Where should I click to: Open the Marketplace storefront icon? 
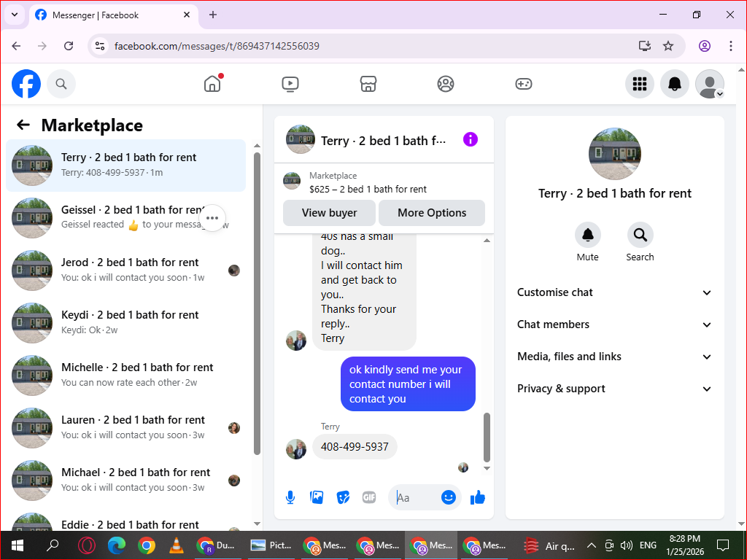368,85
